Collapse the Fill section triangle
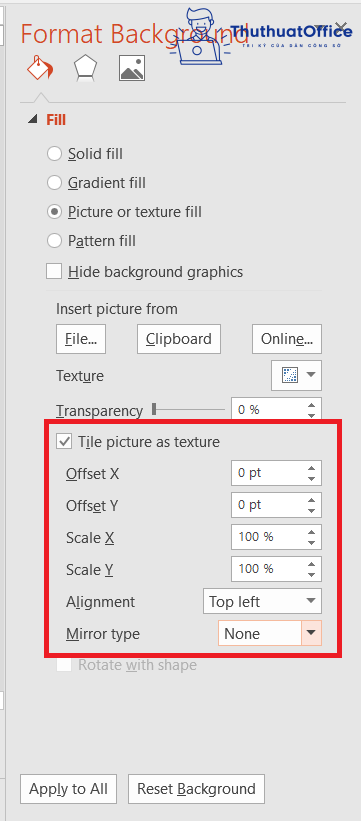 32,120
